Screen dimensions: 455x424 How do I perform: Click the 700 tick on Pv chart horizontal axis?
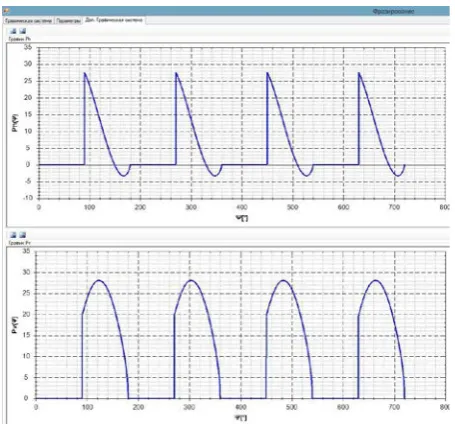pos(394,407)
